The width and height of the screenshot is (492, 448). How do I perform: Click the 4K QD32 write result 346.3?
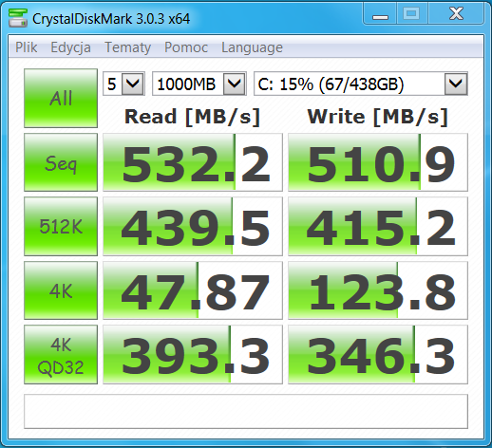[378, 355]
